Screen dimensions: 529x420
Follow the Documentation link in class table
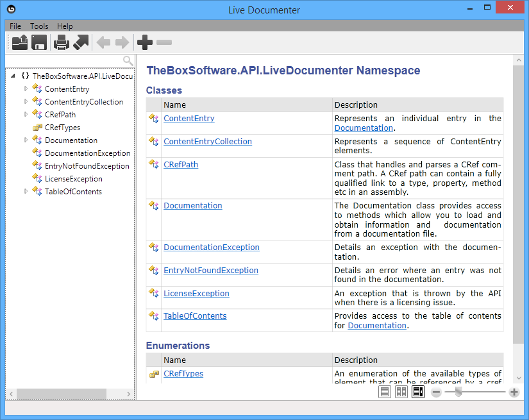click(193, 206)
